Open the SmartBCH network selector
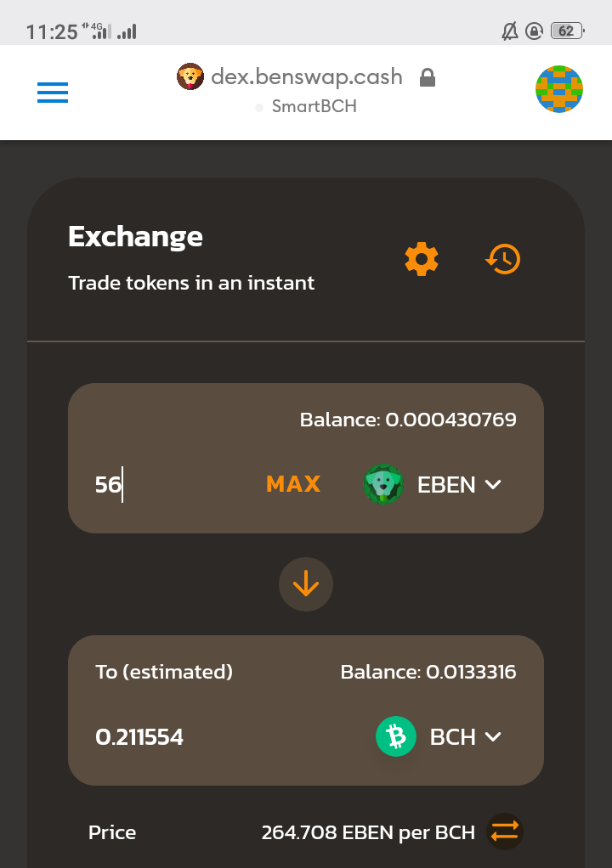This screenshot has height=868, width=612. [306, 106]
